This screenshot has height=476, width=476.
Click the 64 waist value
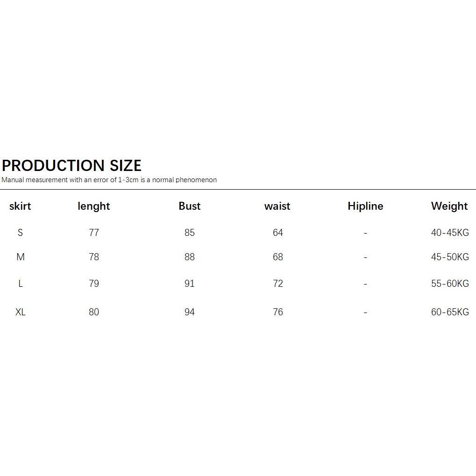pyautogui.click(x=278, y=233)
